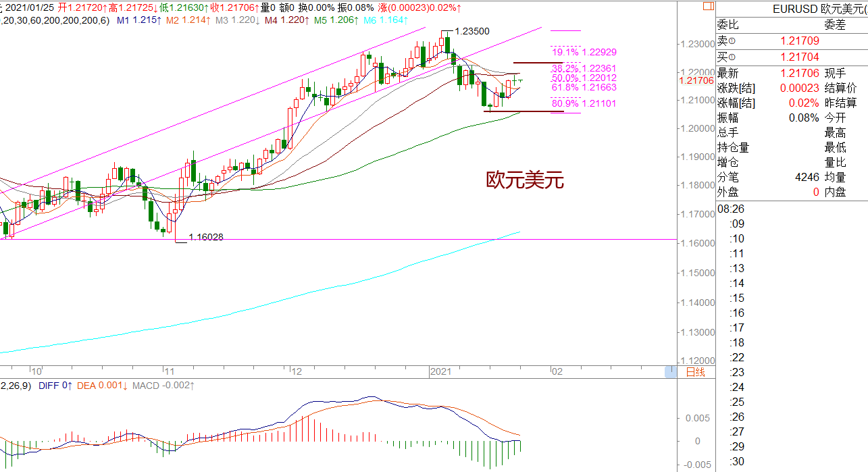Click the 欧元美元 chart annotation text
Image resolution: width=868 pixels, height=472 pixels.
(x=525, y=180)
